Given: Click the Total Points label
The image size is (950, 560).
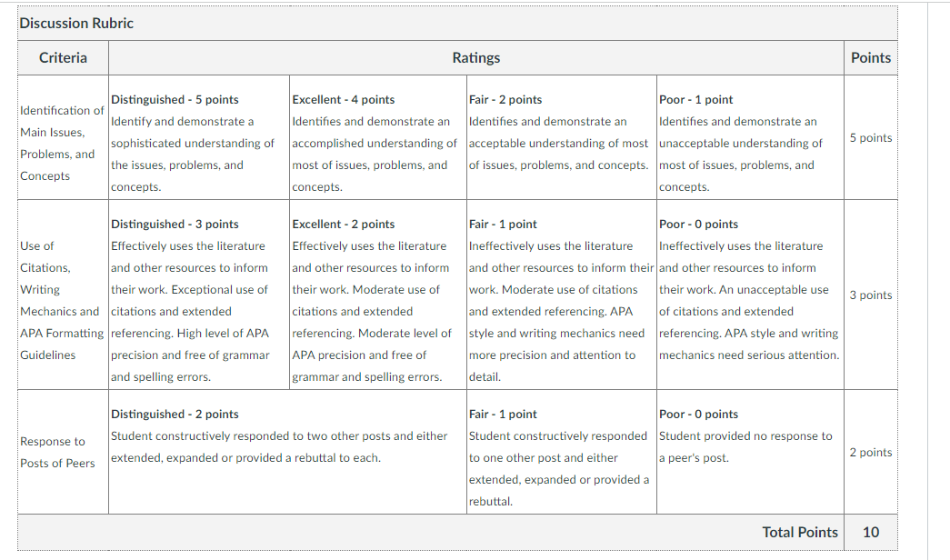Looking at the screenshot, I should coord(800,532).
